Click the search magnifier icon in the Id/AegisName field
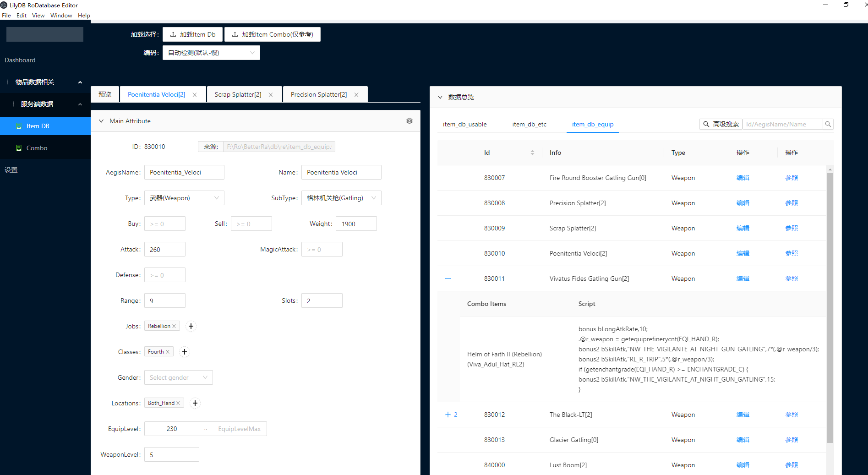Viewport: 868px width, 475px height. [828, 124]
